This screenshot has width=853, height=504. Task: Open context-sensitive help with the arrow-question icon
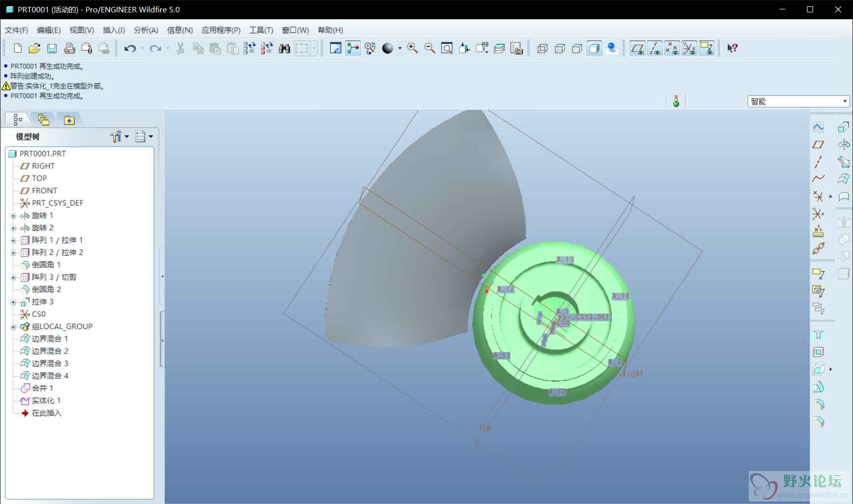(732, 48)
